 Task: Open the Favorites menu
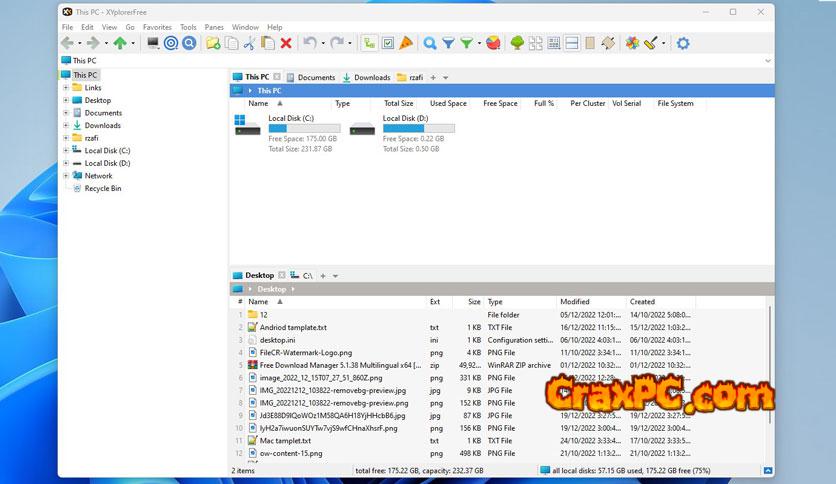coord(157,27)
